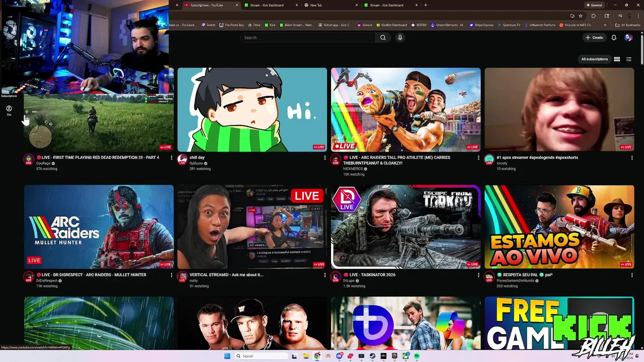Play the chill day live thumbnail

point(252,110)
